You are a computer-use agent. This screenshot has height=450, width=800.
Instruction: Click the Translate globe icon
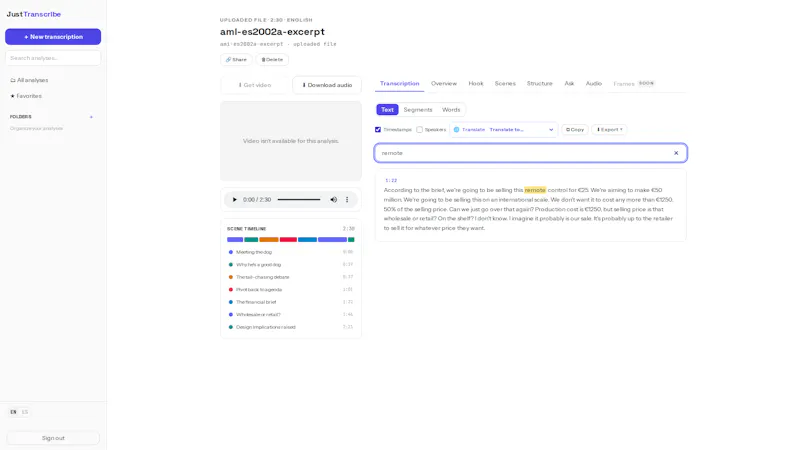click(457, 130)
